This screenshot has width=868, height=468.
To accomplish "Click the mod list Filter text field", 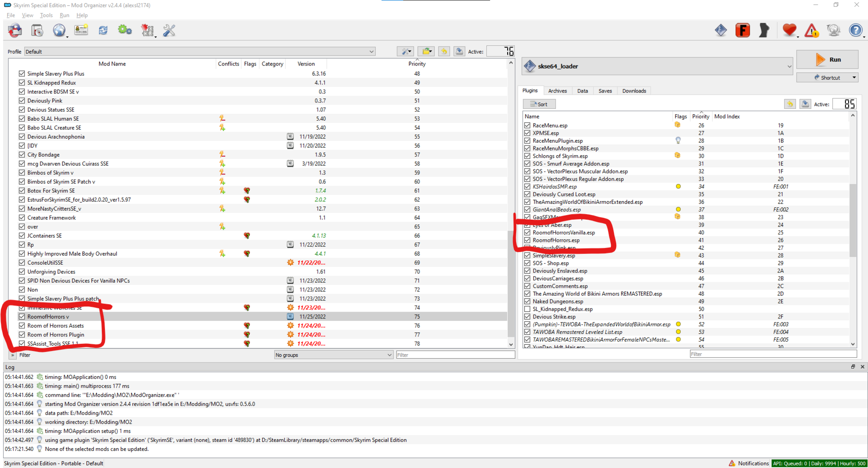I will (x=455, y=355).
